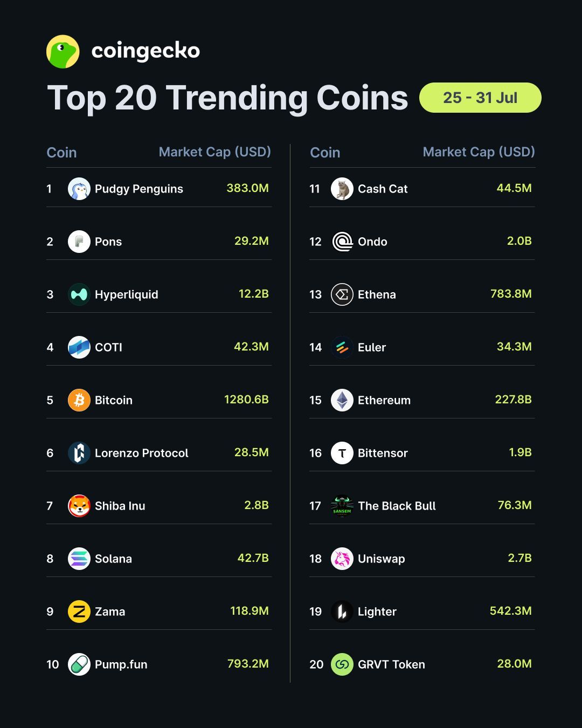Click the left Market Cap (USD) header
Image resolution: width=582 pixels, height=728 pixels.
point(215,152)
